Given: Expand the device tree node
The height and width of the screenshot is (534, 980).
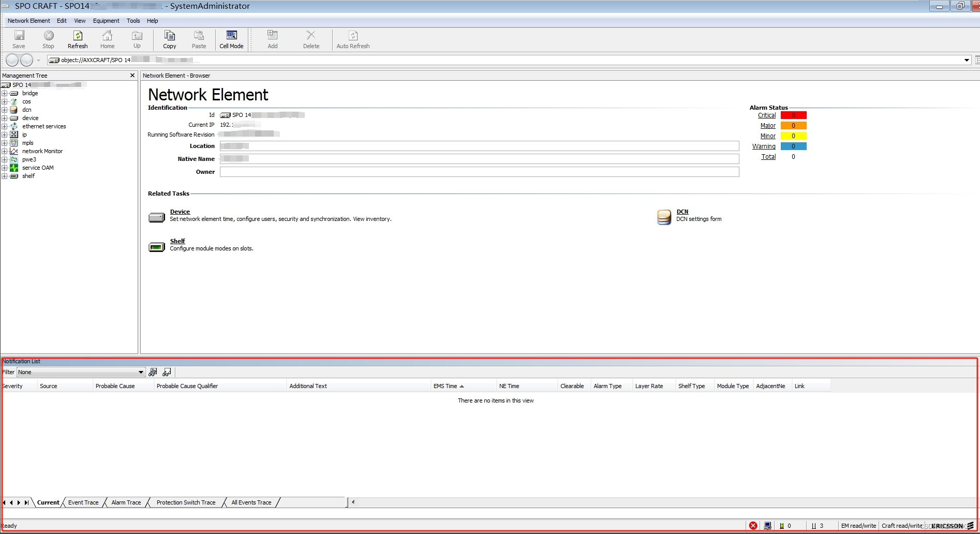Looking at the screenshot, I should pyautogui.click(x=4, y=118).
